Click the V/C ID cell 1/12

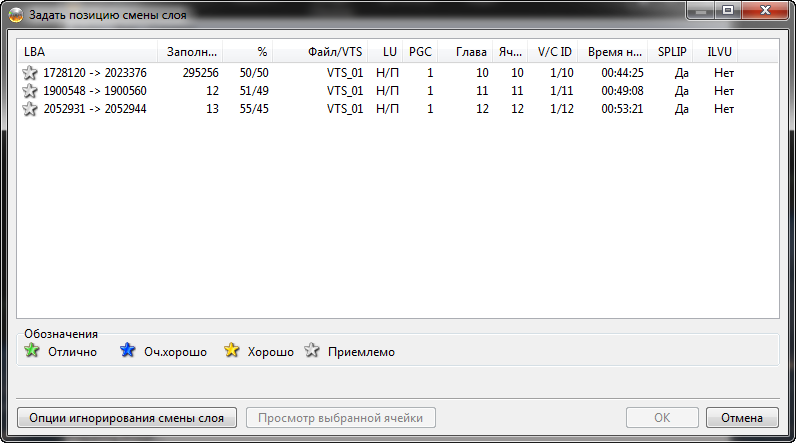click(562, 109)
